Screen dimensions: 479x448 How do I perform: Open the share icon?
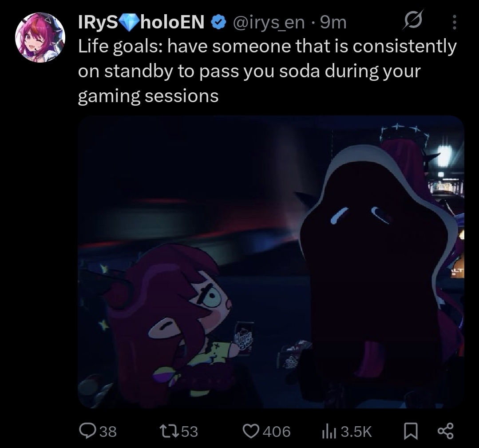click(x=446, y=431)
